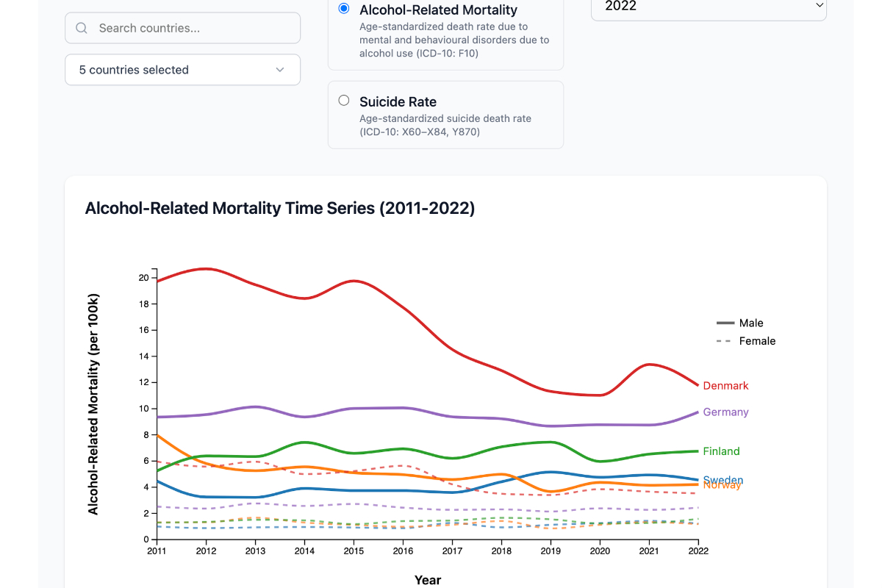Click the Finland series label
Screen dimensions: 882x588
[x=721, y=451]
